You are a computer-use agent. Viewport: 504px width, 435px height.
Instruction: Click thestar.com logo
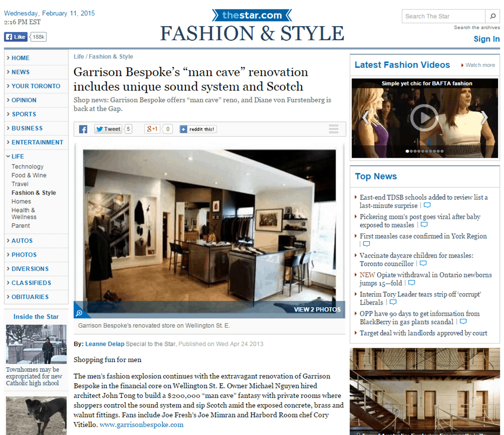pos(252,15)
